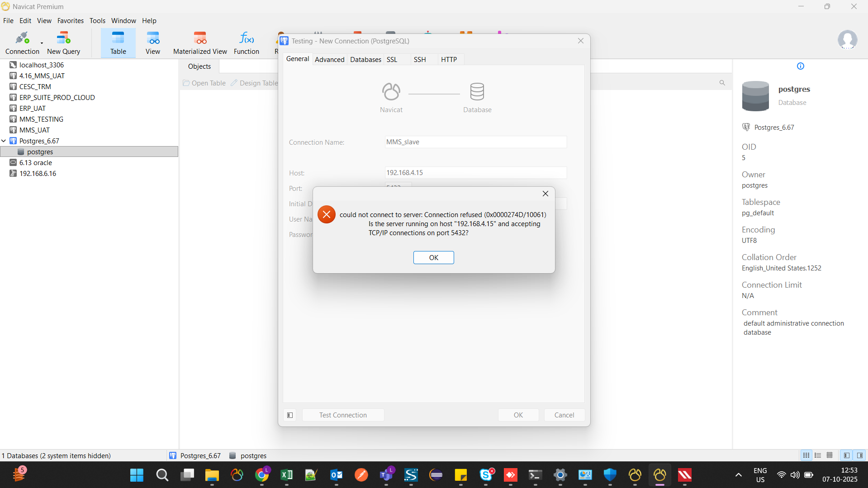Open the Favorites menu
This screenshot has width=868, height=488.
pos(70,21)
